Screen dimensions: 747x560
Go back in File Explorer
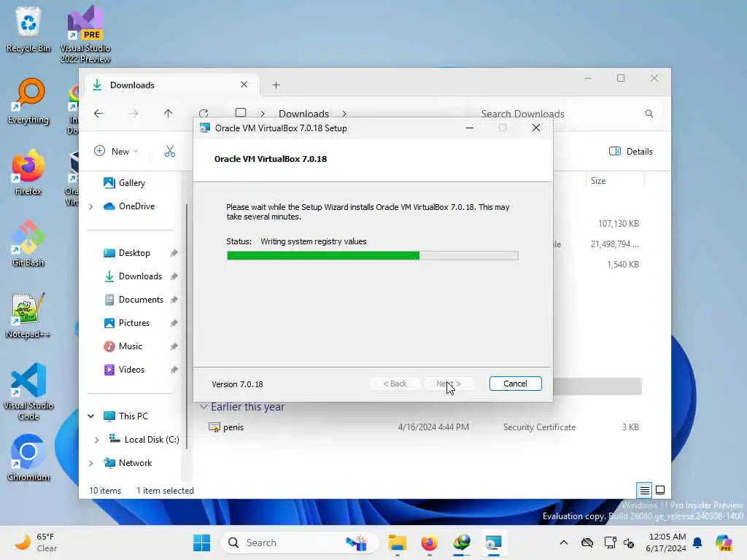click(x=98, y=113)
